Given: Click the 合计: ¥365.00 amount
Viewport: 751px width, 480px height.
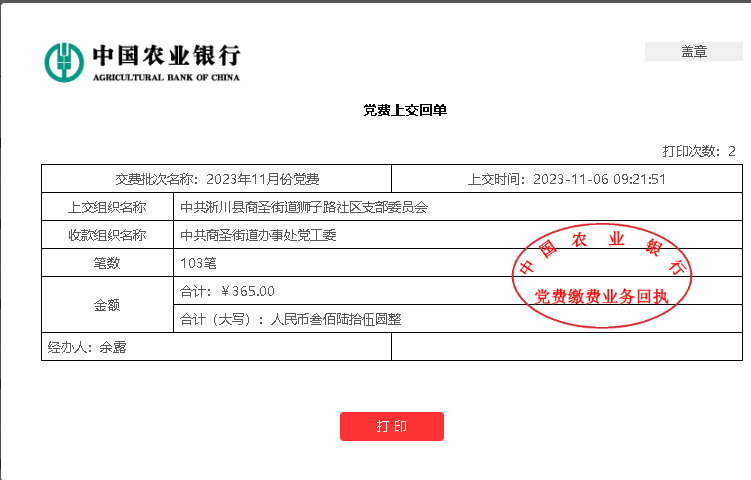Looking at the screenshot, I should pos(227,291).
